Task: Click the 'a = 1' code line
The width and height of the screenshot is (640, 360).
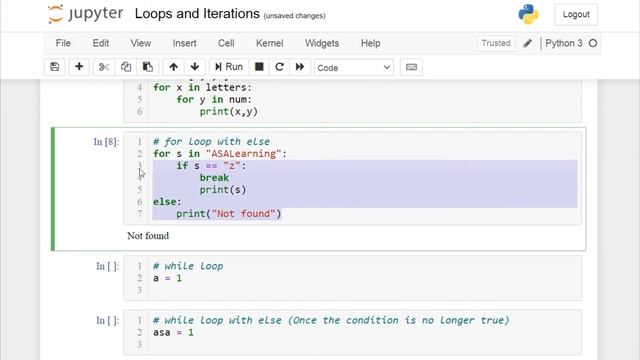Action: 168,278
